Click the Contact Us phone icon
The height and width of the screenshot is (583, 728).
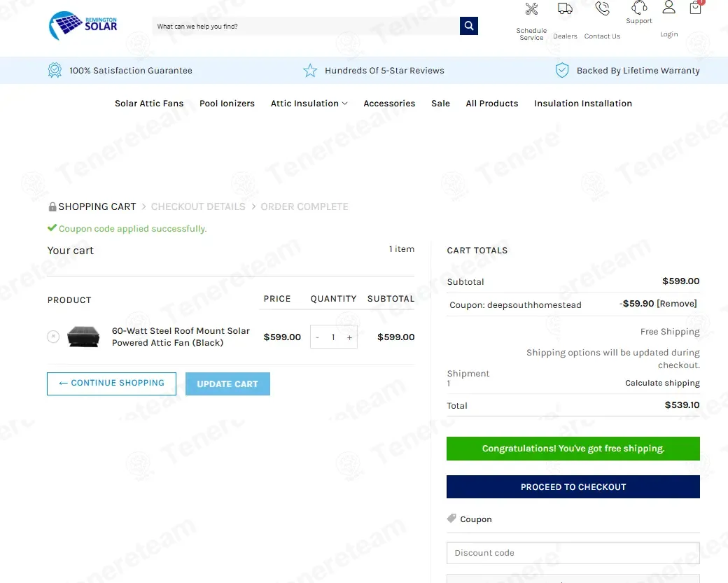[602, 8]
